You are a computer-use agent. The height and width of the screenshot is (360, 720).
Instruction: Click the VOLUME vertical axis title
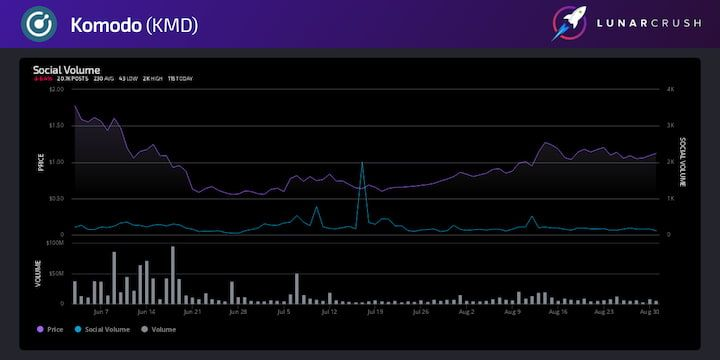coord(38,274)
